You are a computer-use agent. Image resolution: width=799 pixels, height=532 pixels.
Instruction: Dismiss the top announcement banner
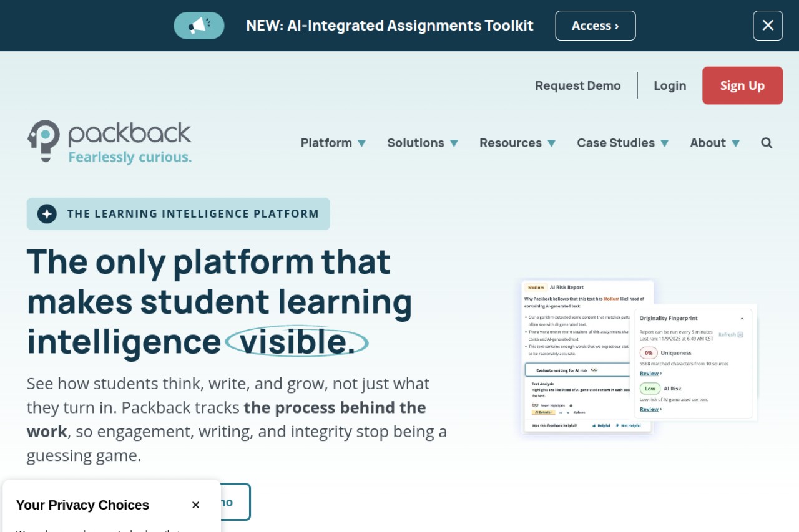coord(768,26)
